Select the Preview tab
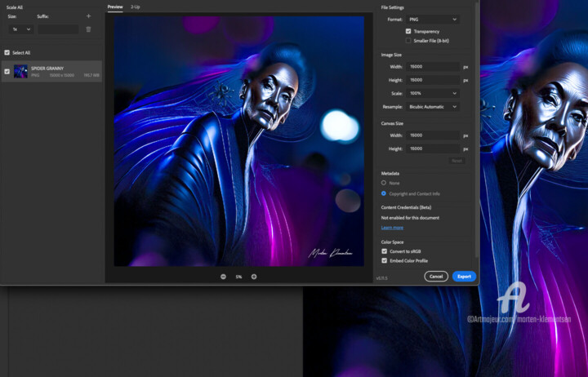Viewport: 588px width, 377px height. 115,7
